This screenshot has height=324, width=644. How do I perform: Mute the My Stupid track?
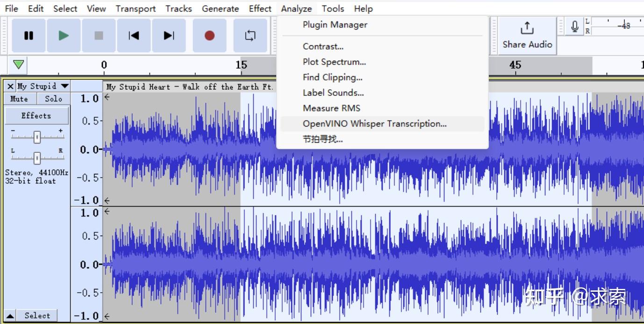[19, 99]
